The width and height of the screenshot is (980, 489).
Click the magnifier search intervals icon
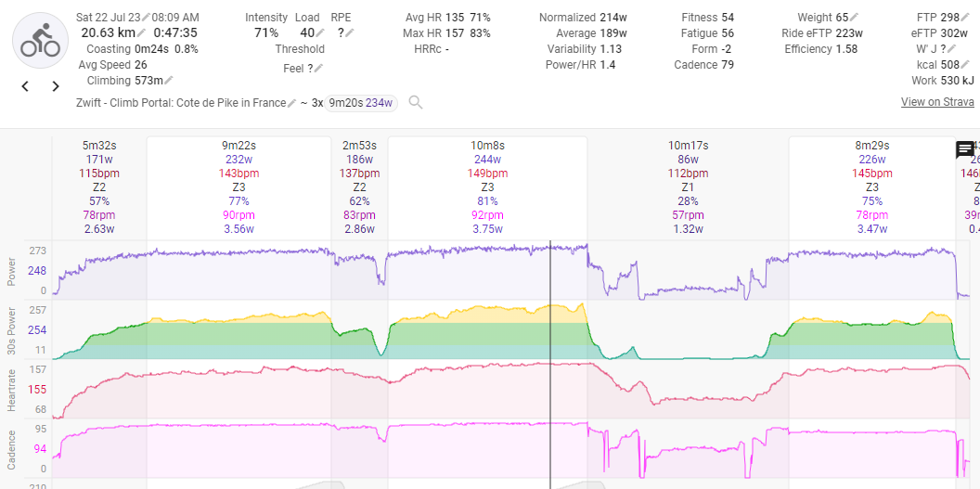416,102
